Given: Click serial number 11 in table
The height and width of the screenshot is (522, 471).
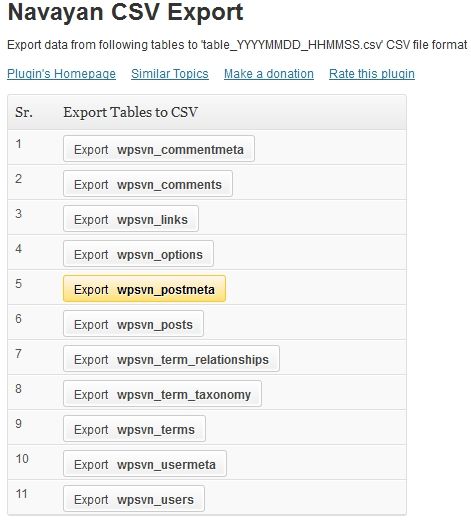Looking at the screenshot, I should (22, 493).
